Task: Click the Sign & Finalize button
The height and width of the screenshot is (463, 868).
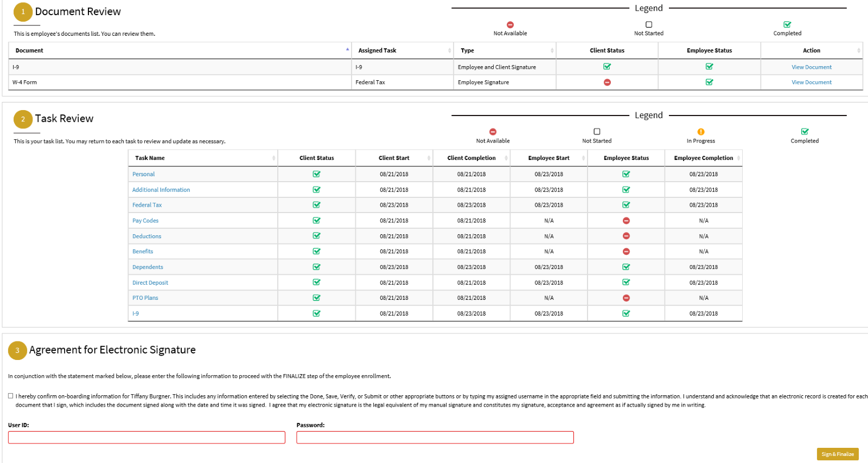Action: click(x=838, y=454)
